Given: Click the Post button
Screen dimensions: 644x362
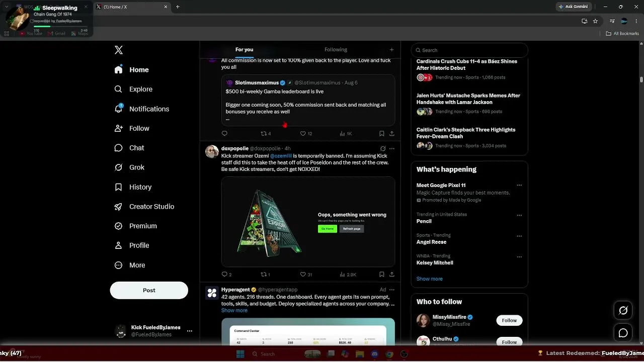Looking at the screenshot, I should click(x=149, y=290).
